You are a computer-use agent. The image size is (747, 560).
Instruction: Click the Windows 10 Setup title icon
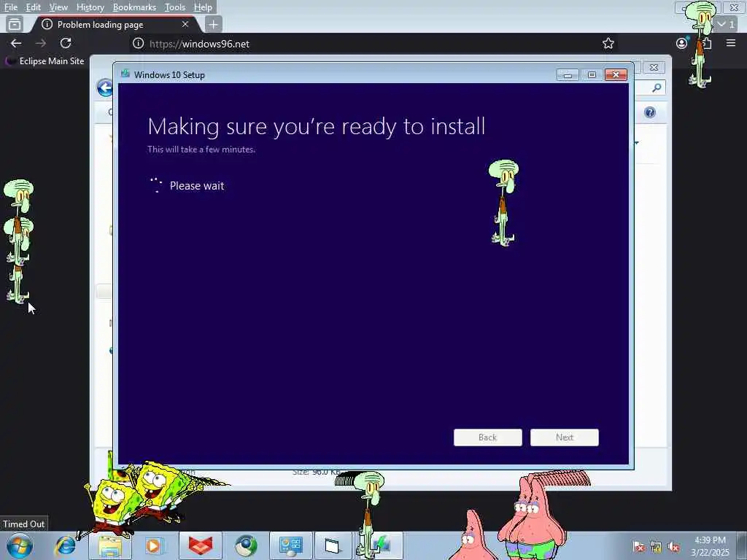click(x=125, y=74)
